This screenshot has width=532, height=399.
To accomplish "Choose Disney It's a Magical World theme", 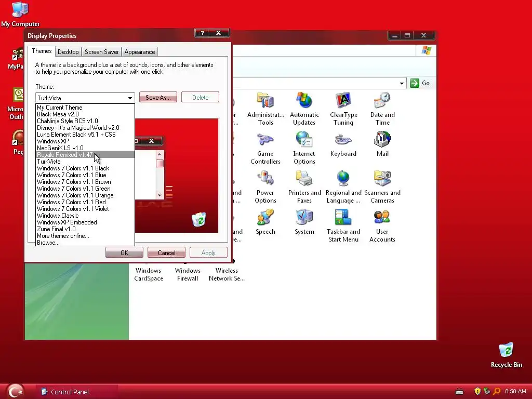I will pos(85,128).
